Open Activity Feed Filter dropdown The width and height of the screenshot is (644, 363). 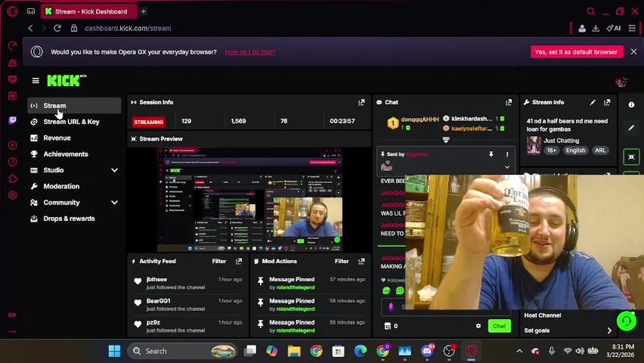(219, 261)
